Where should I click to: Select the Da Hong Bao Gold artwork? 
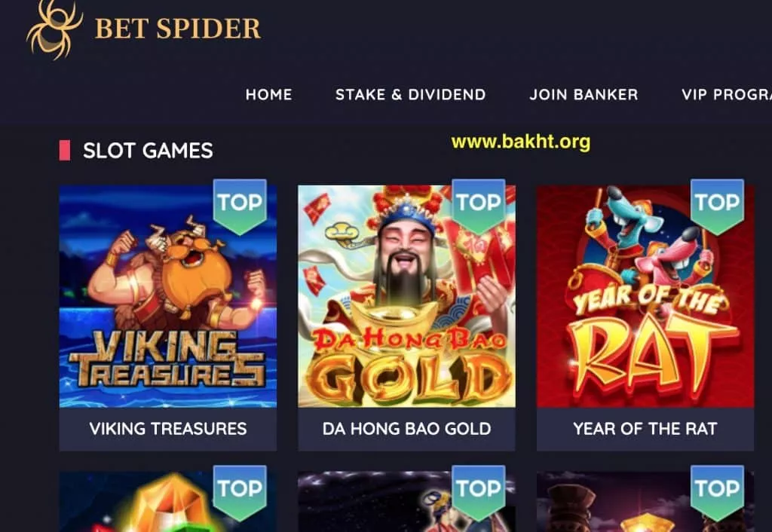click(406, 296)
